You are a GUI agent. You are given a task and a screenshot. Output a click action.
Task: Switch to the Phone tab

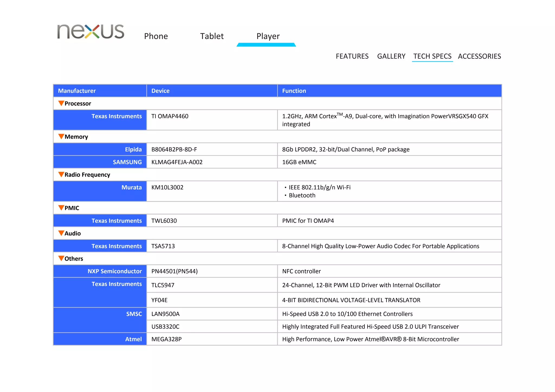[156, 36]
